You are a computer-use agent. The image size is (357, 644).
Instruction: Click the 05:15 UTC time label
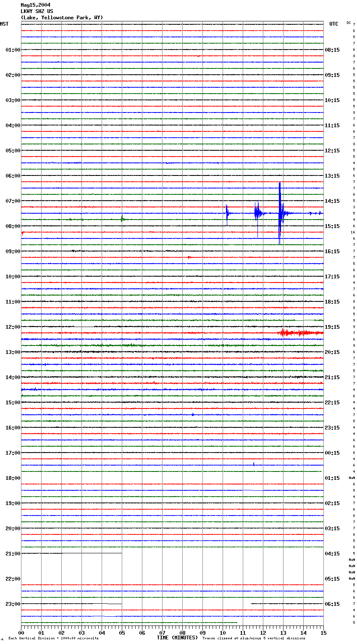click(x=332, y=579)
